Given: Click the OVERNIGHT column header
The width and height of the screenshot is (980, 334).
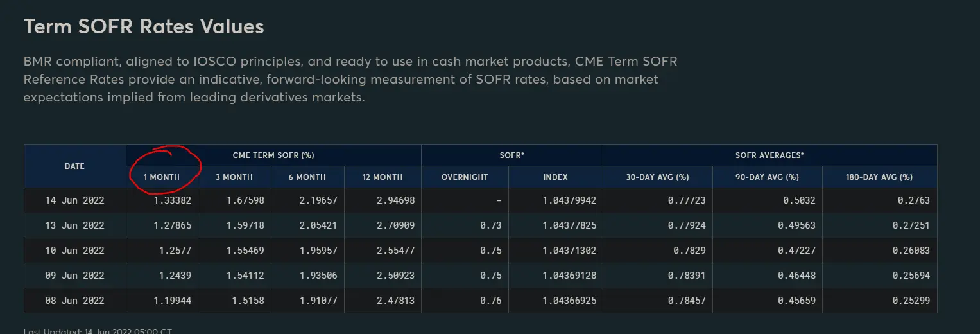Looking at the screenshot, I should click(465, 177).
